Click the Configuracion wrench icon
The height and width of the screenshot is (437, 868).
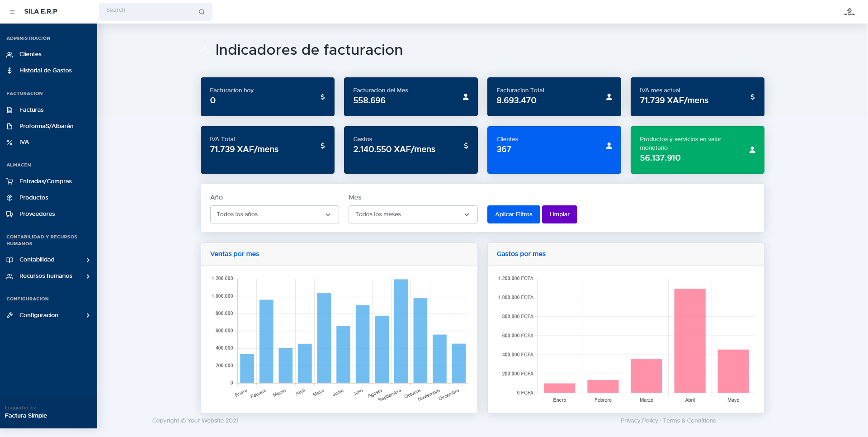[x=9, y=315]
